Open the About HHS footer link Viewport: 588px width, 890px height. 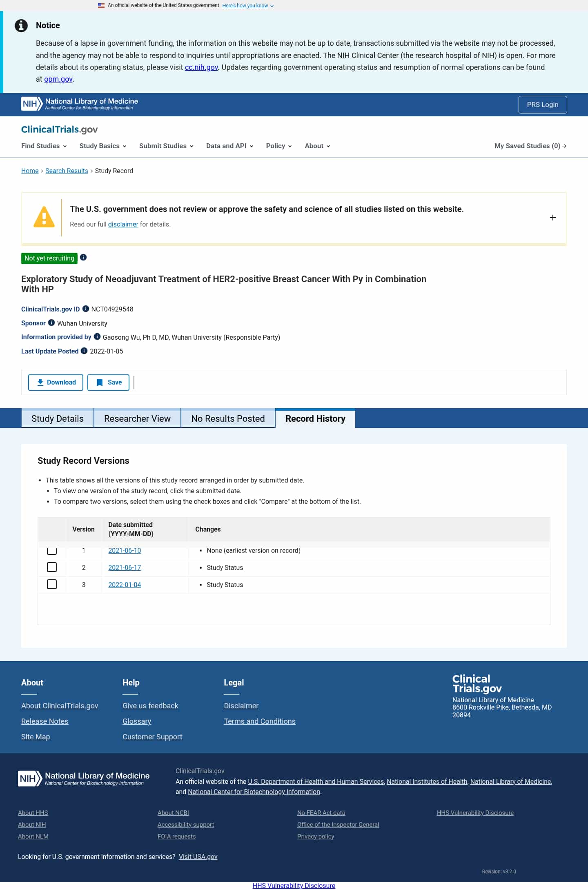(x=33, y=813)
